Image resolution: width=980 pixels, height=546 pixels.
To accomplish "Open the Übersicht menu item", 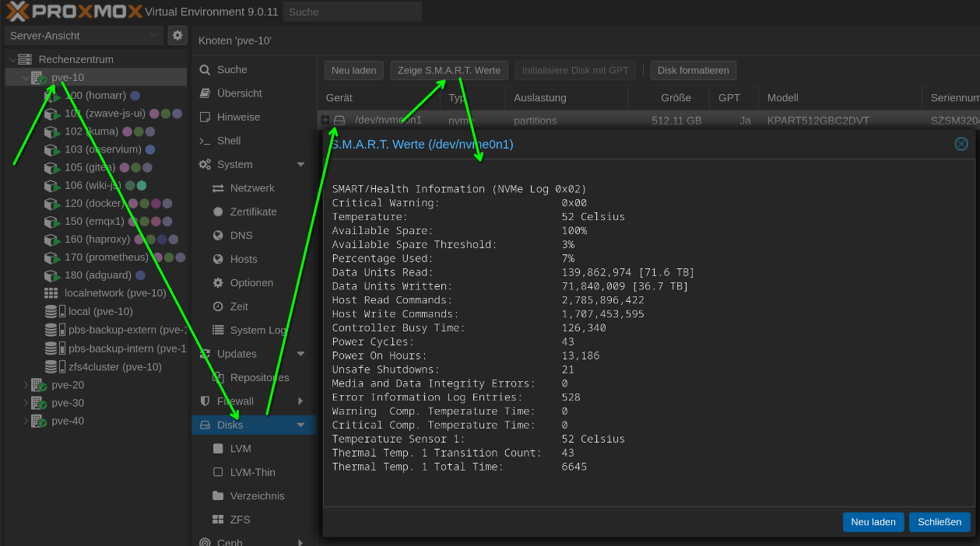I will click(239, 93).
